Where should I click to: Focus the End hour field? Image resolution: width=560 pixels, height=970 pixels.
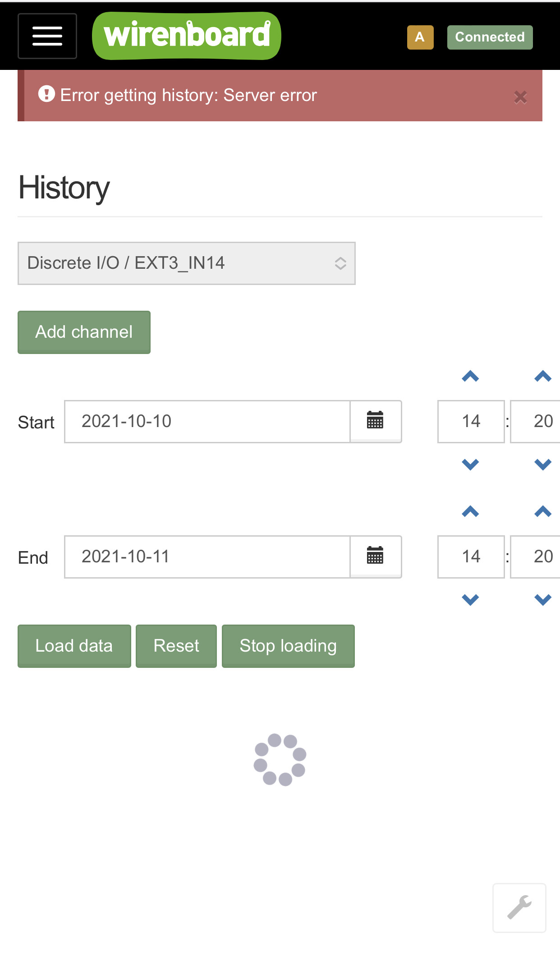471,556
